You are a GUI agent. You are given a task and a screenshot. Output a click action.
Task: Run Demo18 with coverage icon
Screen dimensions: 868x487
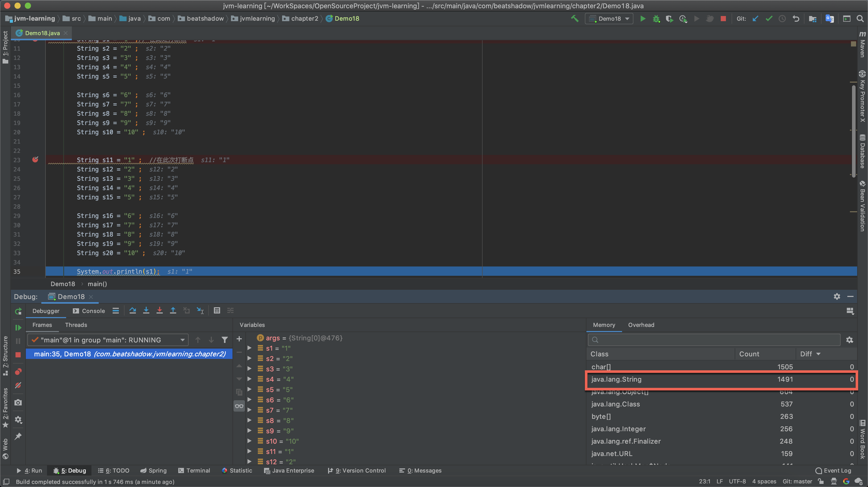[669, 19]
